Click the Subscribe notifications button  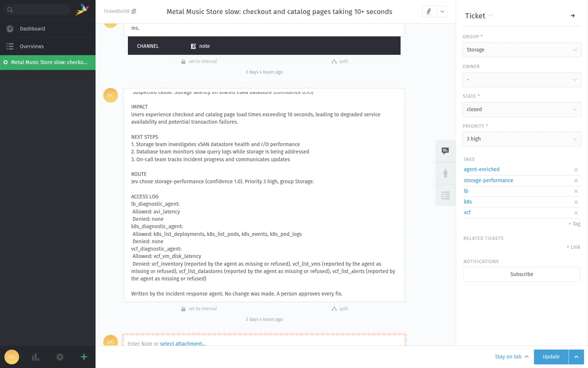(x=521, y=274)
